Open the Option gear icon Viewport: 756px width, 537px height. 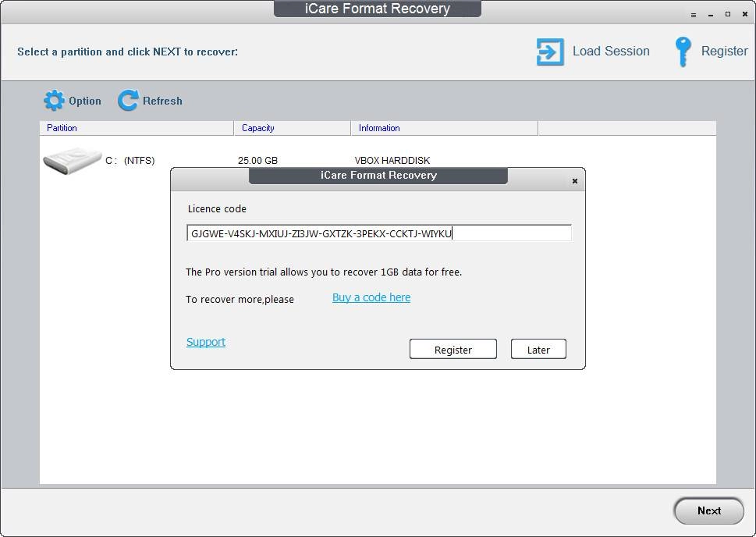[x=54, y=101]
